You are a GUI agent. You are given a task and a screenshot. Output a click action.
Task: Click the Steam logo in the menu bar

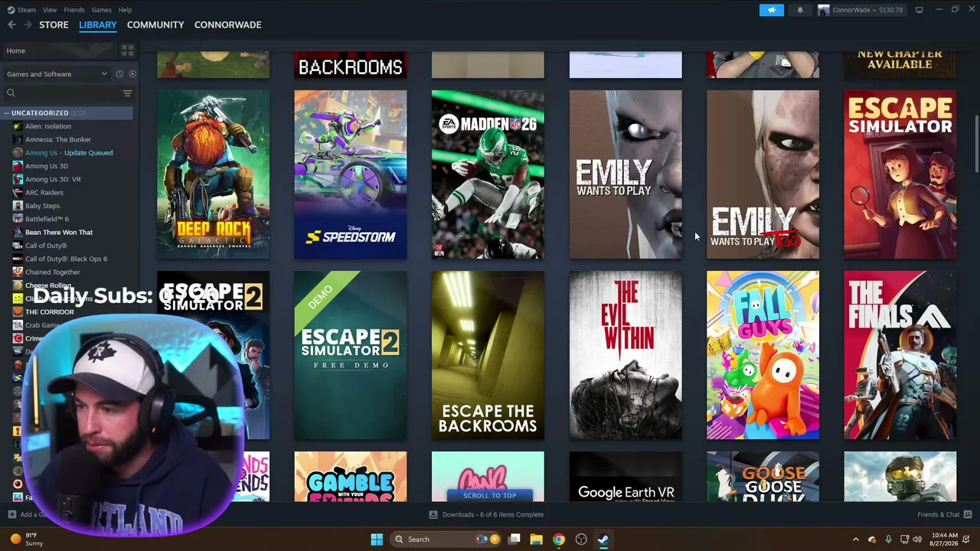pos(11,10)
